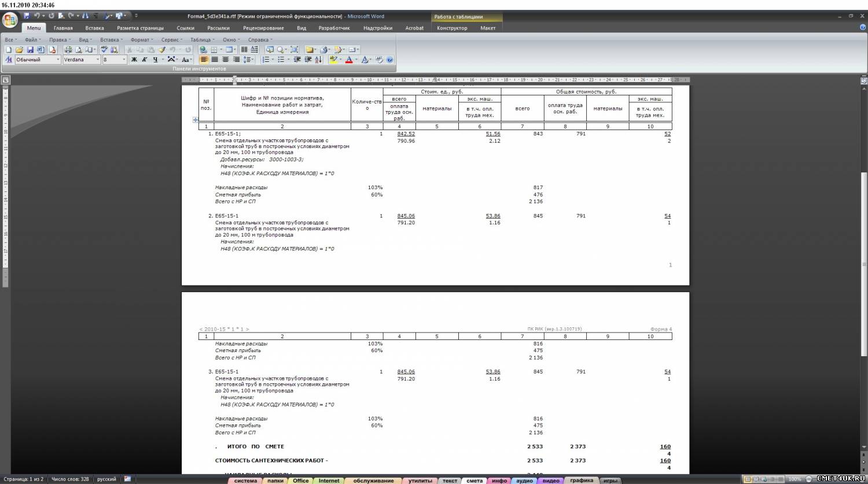Image resolution: width=868 pixels, height=484 pixels.
Task: Open the смета tab in the bottom launcher bar
Action: [x=475, y=481]
